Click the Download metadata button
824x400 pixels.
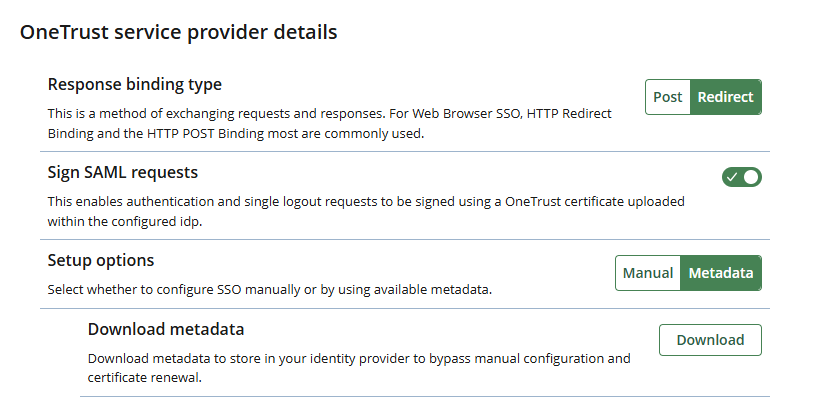710,340
